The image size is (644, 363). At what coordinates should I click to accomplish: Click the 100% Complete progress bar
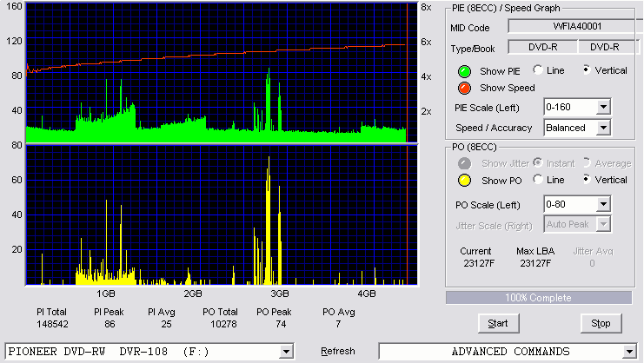[x=539, y=298]
